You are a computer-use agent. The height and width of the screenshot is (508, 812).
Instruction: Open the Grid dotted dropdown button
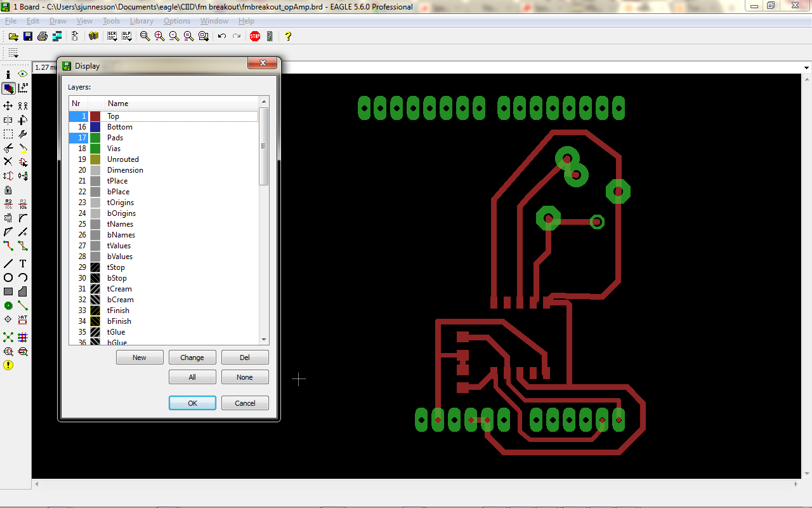tap(13, 53)
